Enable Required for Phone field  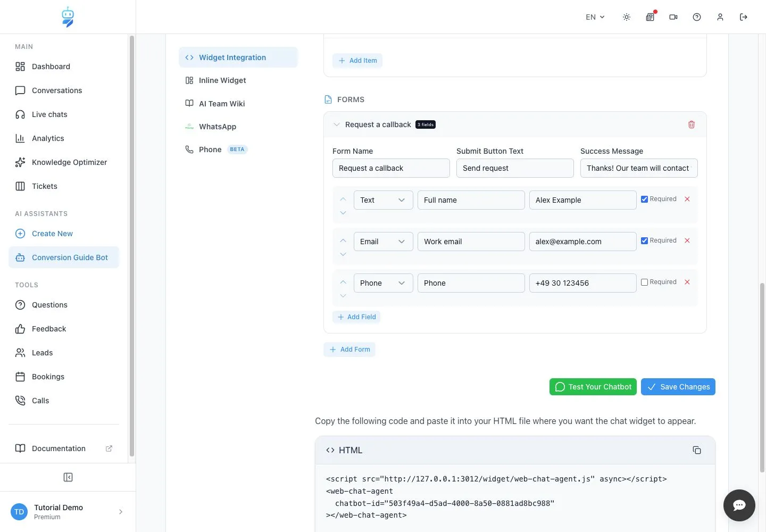coord(645,282)
